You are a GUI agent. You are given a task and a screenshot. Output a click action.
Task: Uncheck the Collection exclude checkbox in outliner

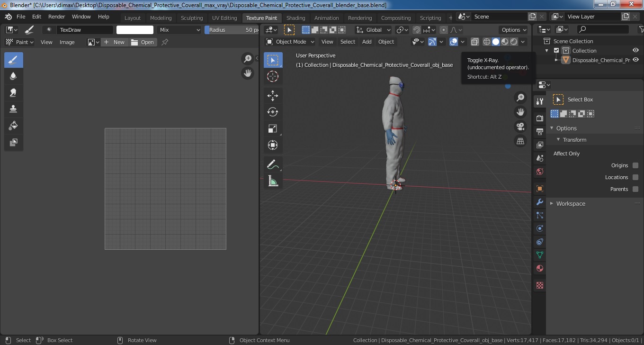pyautogui.click(x=556, y=51)
